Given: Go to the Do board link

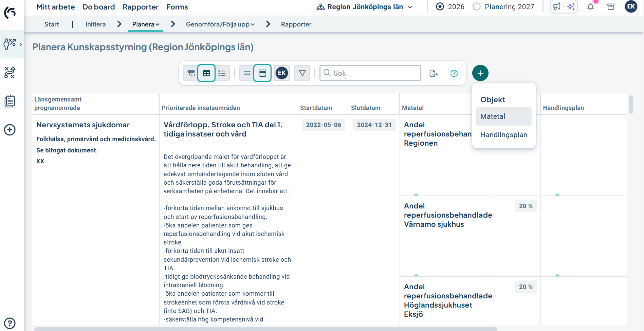Looking at the screenshot, I should pyautogui.click(x=98, y=7).
